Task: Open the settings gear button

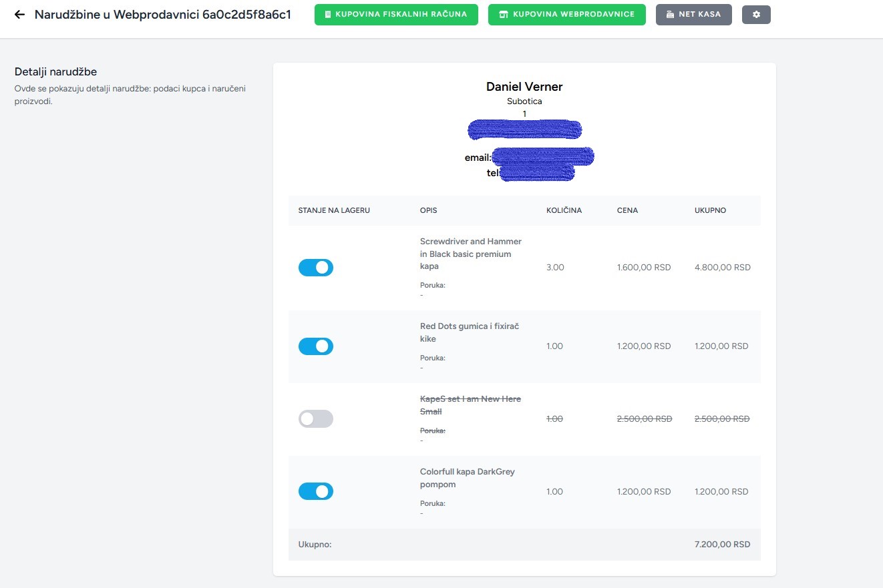Action: click(756, 15)
